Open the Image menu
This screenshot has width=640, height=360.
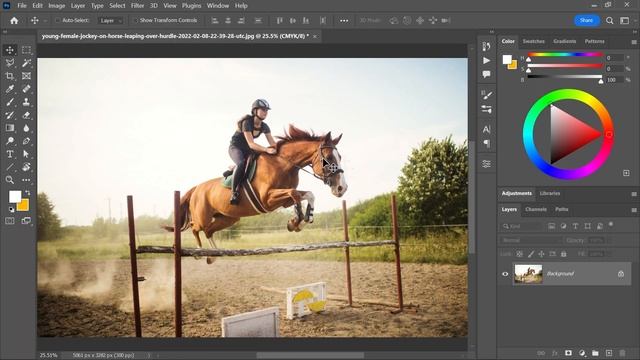(57, 6)
